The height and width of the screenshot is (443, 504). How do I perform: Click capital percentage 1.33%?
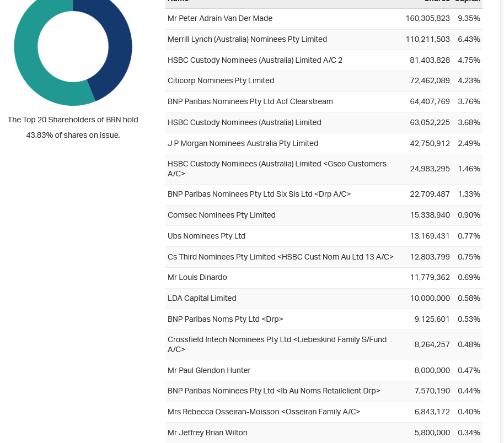tap(469, 194)
